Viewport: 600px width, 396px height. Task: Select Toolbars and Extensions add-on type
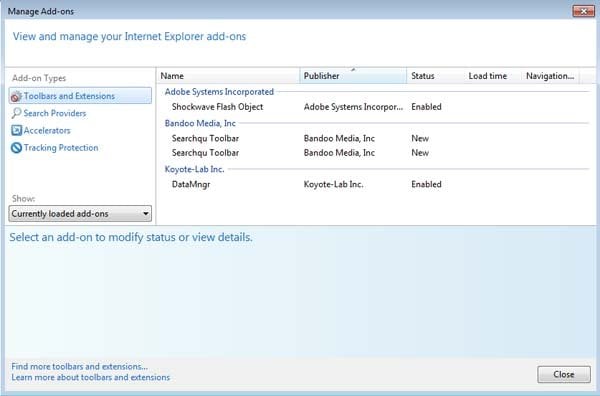click(x=80, y=96)
